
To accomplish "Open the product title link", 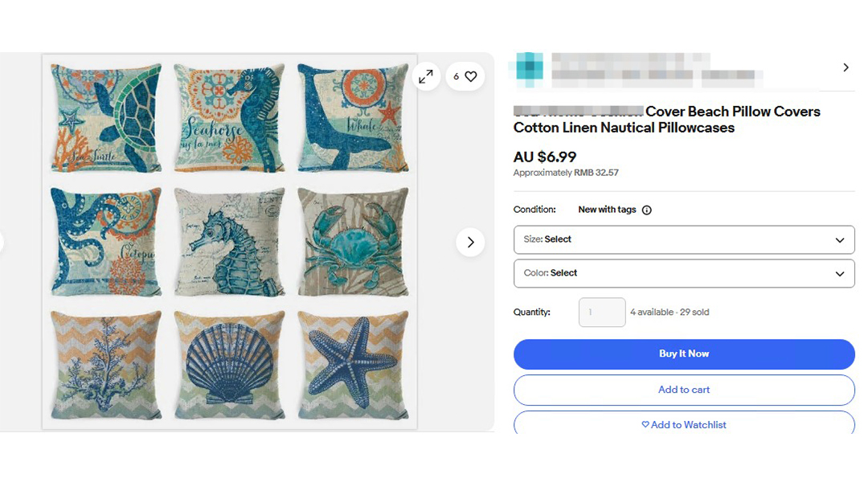I will [x=666, y=120].
